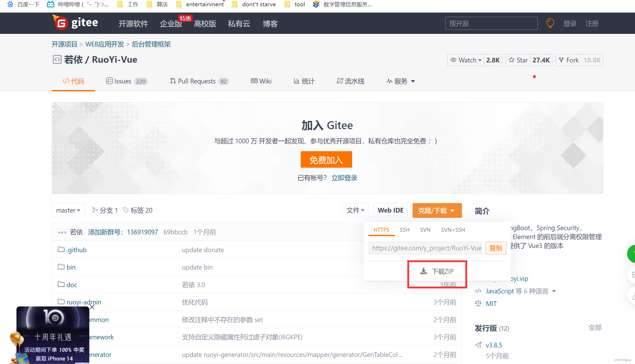635x364 pixels.
Task: Click the Gitee logo
Action: point(75,23)
